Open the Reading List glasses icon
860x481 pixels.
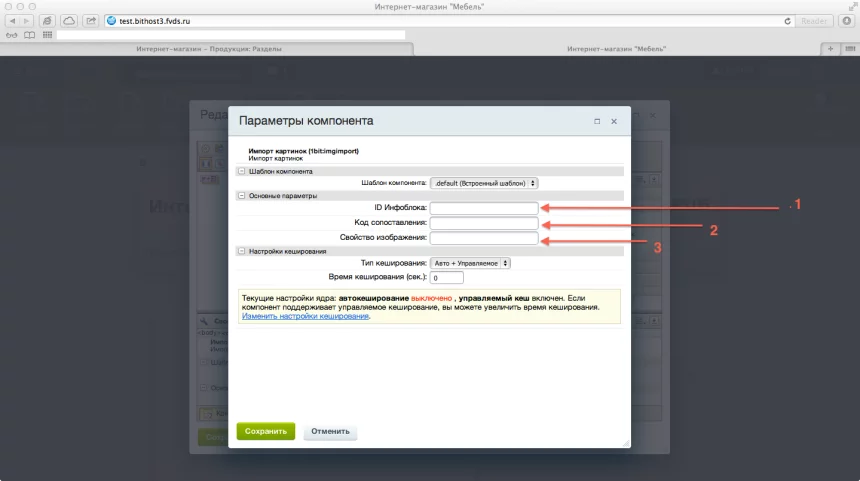click(x=12, y=35)
